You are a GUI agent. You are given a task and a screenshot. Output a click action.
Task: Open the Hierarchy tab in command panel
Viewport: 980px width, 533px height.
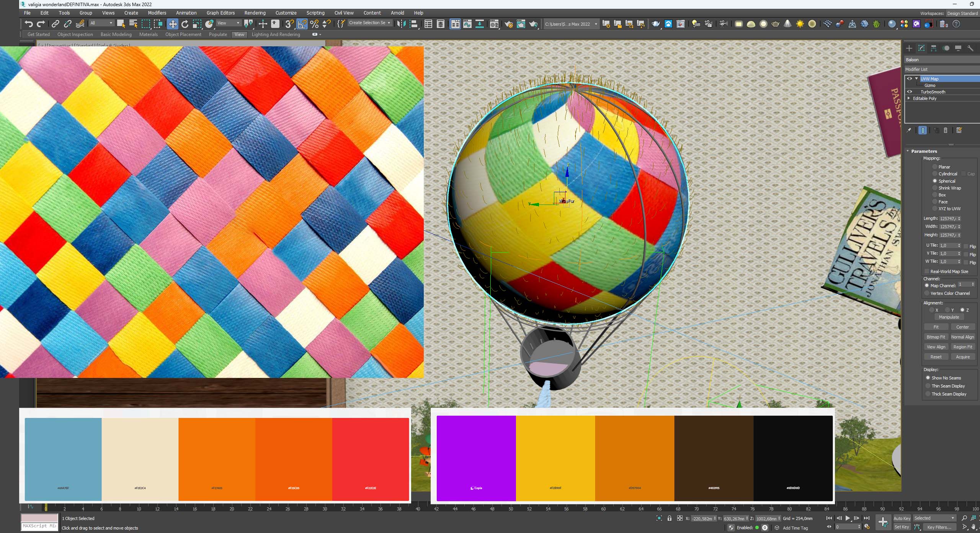(934, 48)
